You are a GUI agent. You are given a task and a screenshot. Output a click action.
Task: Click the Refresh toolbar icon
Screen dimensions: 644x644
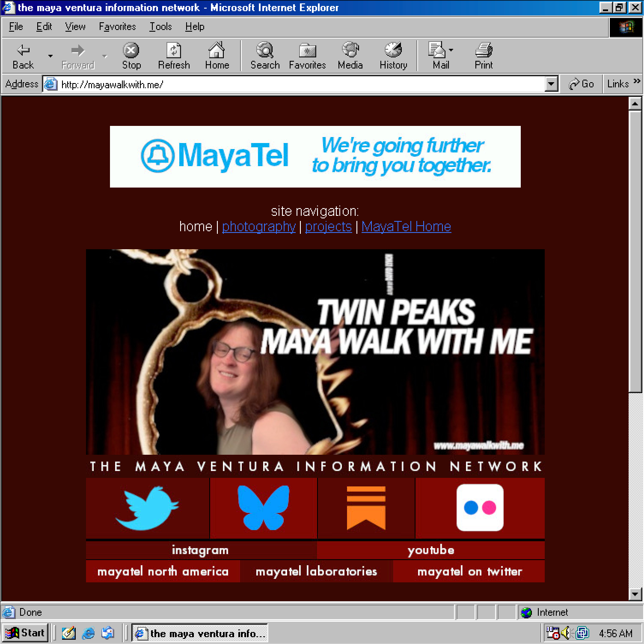(x=174, y=56)
